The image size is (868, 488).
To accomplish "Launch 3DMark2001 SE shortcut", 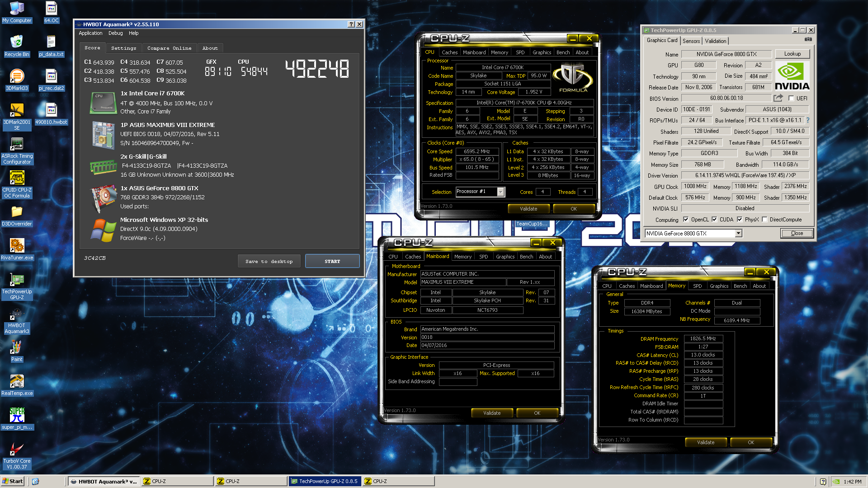I will pyautogui.click(x=17, y=117).
